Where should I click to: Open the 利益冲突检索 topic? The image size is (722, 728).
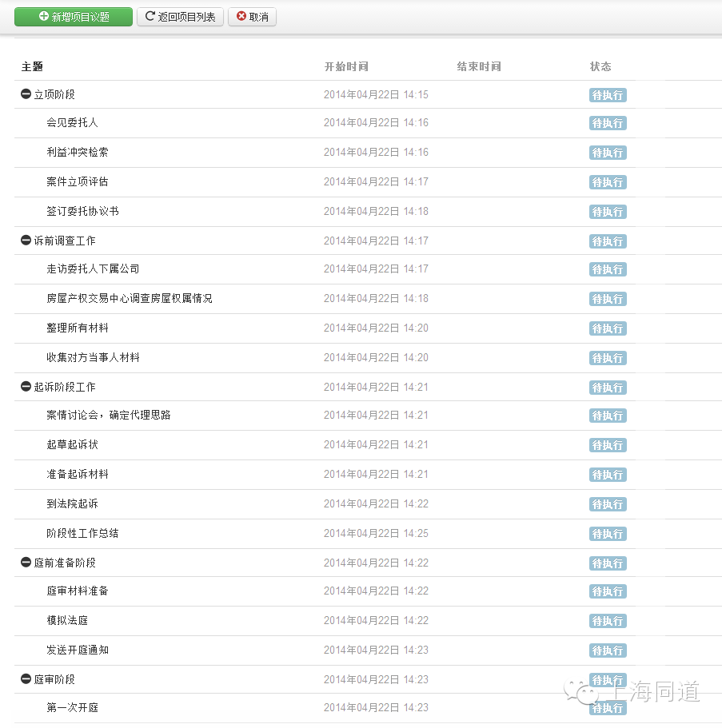coord(77,153)
